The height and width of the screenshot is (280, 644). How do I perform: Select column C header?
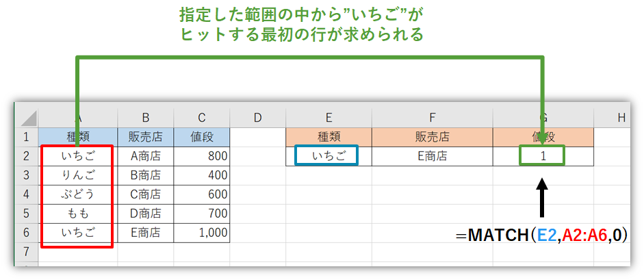pos(201,118)
